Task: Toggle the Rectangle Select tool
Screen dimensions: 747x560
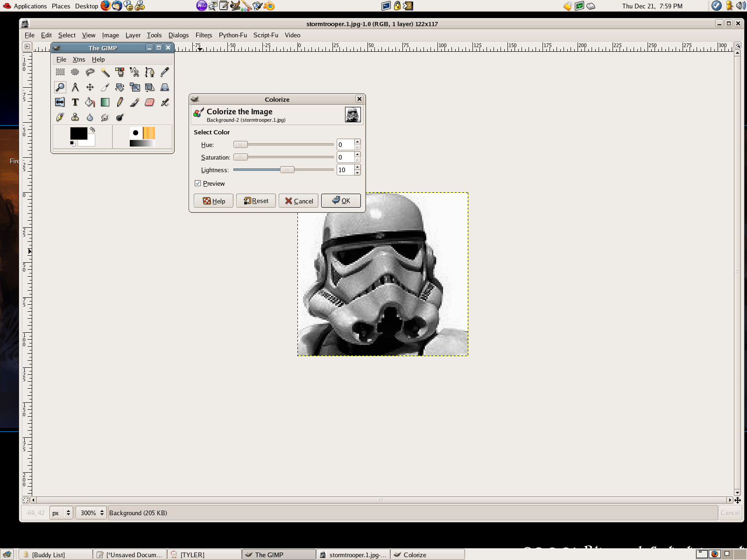Action: [x=60, y=72]
